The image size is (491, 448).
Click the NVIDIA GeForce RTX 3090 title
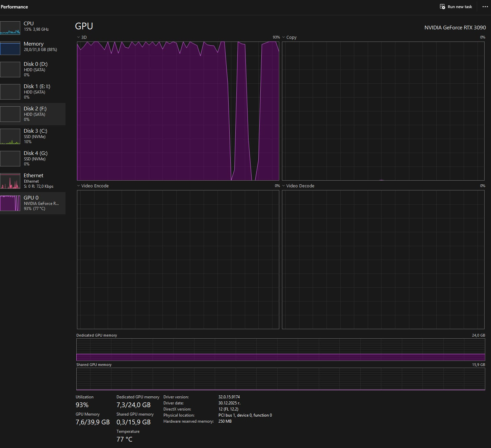(455, 28)
